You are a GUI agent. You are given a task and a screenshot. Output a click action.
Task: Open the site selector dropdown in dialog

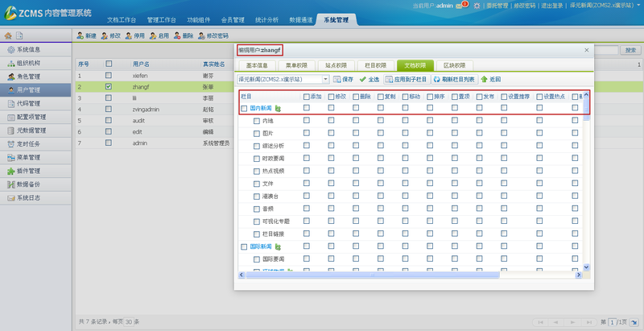325,80
